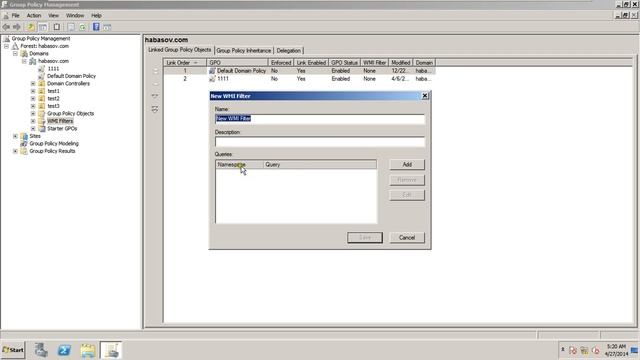Sort by the Enforced column header
Image resolution: width=640 pixels, height=360 pixels.
click(281, 63)
